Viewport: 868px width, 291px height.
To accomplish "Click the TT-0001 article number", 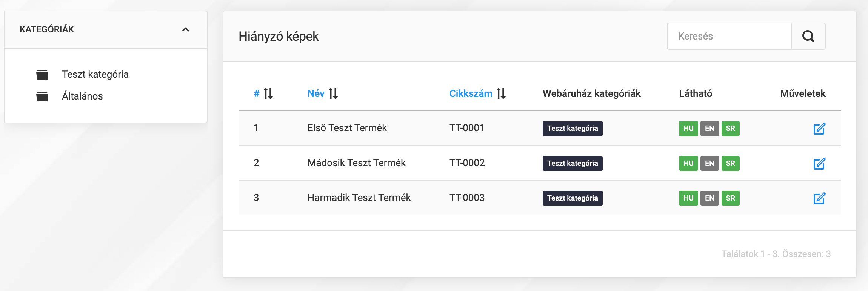I will (x=467, y=128).
